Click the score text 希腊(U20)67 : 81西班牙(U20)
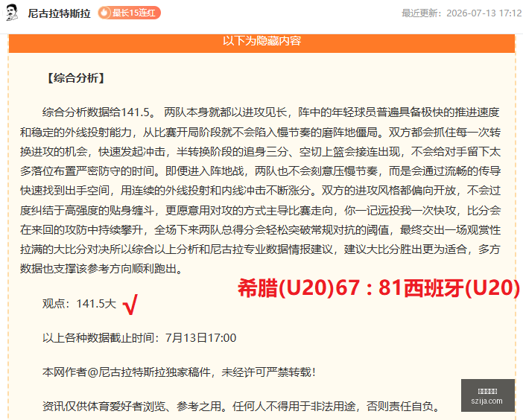Viewport: 523px width, 420px height. tap(378, 287)
